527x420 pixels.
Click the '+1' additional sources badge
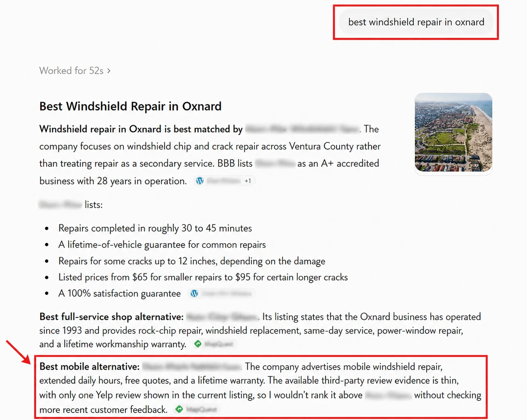pyautogui.click(x=248, y=181)
